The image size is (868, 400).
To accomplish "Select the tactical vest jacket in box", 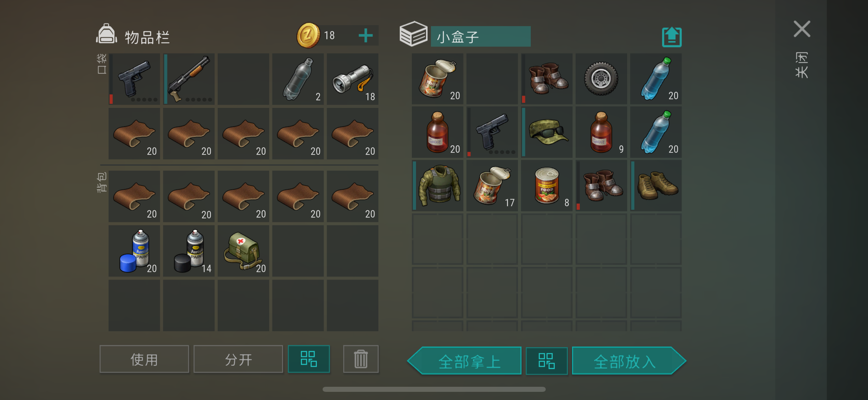I will pyautogui.click(x=437, y=186).
